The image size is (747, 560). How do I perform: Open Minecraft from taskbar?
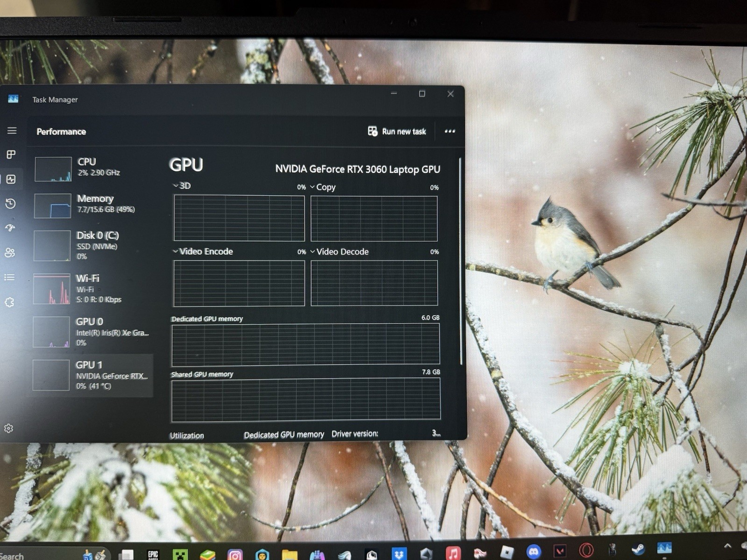(180, 555)
